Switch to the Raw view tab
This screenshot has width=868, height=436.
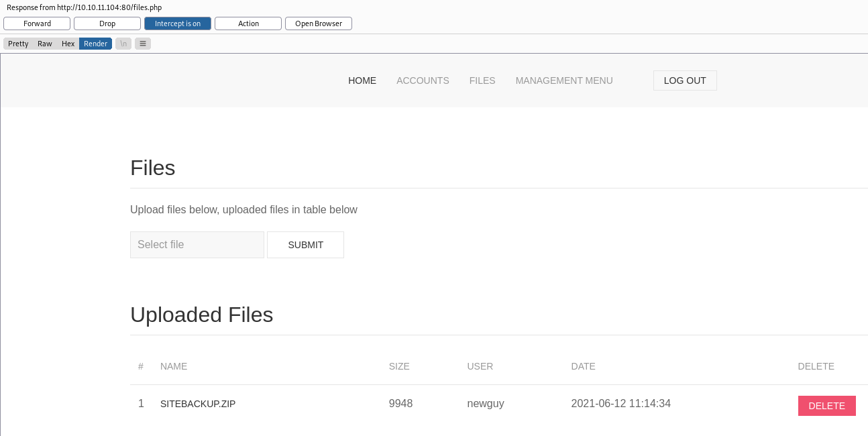[x=44, y=44]
